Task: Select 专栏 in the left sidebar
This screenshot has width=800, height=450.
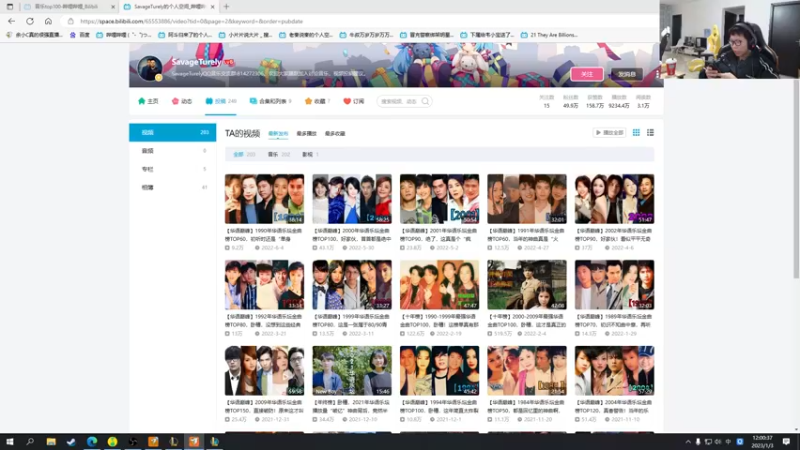Action: [172, 169]
